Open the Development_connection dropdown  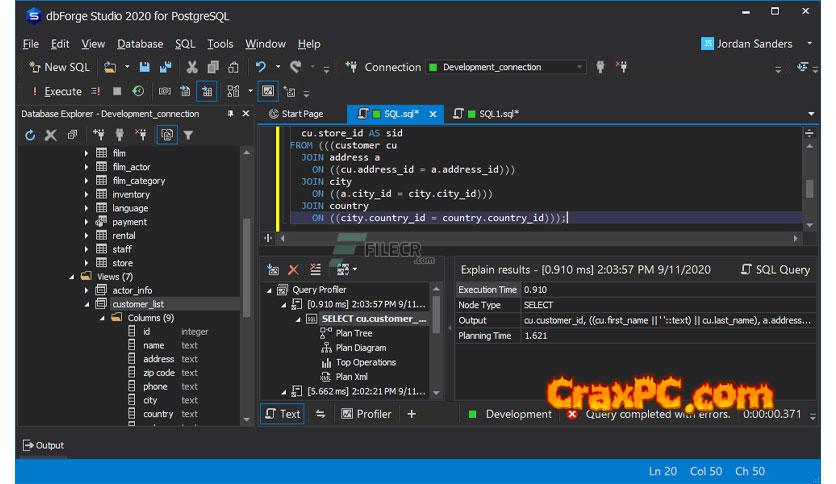pos(579,67)
